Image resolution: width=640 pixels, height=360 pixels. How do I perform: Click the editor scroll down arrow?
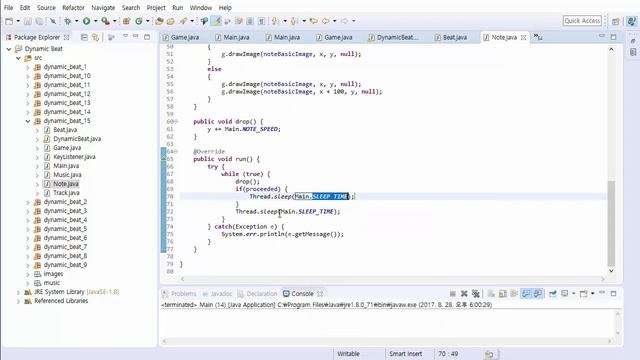pos(611,271)
